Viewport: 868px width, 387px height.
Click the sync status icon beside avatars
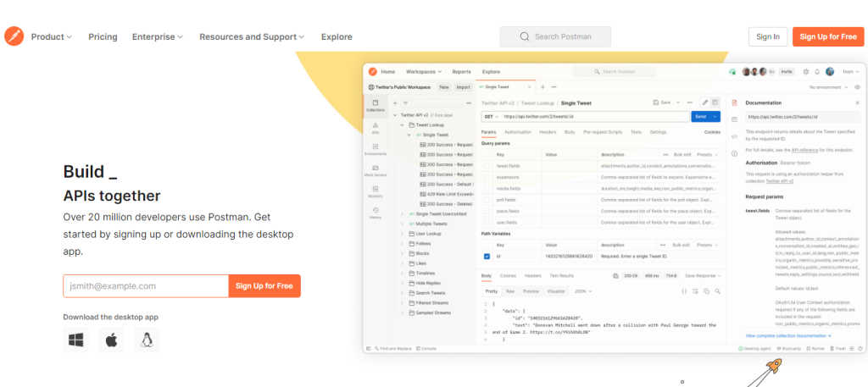(x=732, y=71)
